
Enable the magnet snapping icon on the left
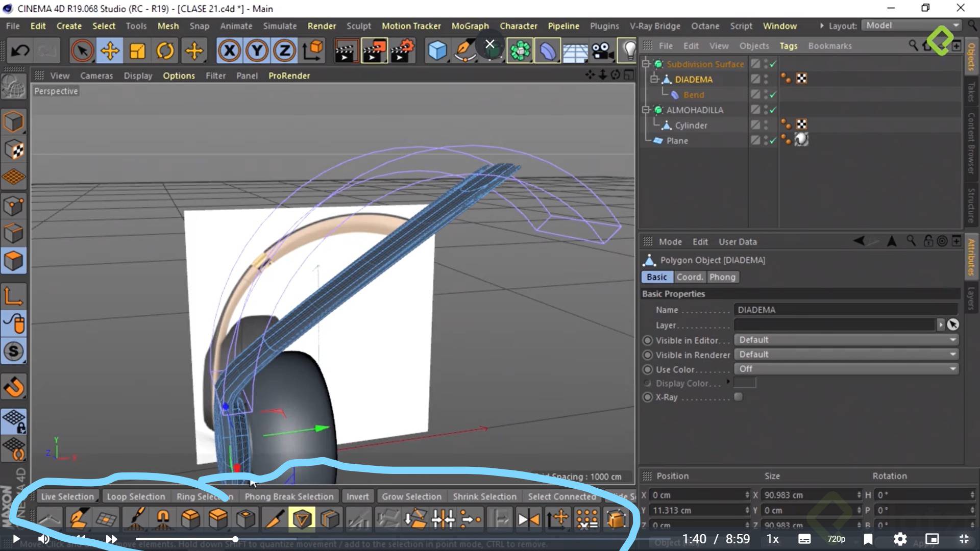[14, 387]
